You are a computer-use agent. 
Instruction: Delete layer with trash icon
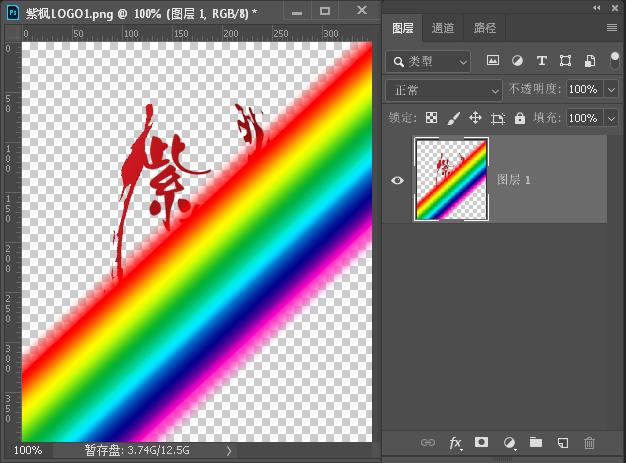coord(589,443)
